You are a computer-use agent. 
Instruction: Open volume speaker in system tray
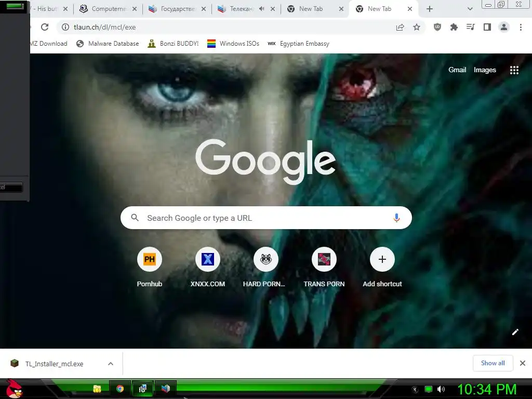click(x=441, y=389)
